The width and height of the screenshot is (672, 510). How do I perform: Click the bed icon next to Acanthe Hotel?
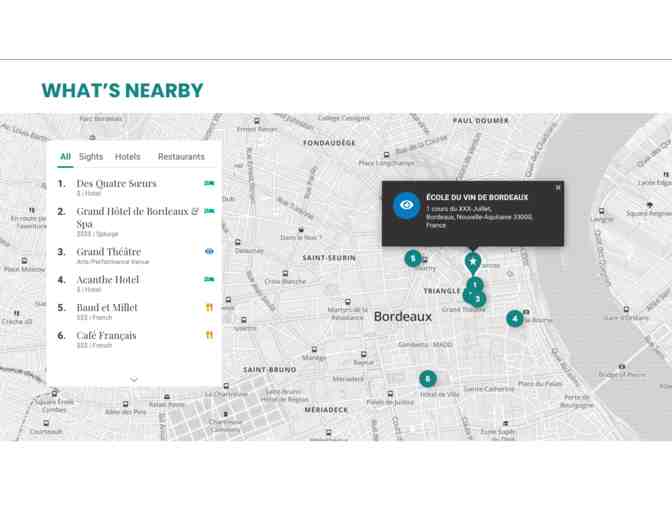pos(209,280)
